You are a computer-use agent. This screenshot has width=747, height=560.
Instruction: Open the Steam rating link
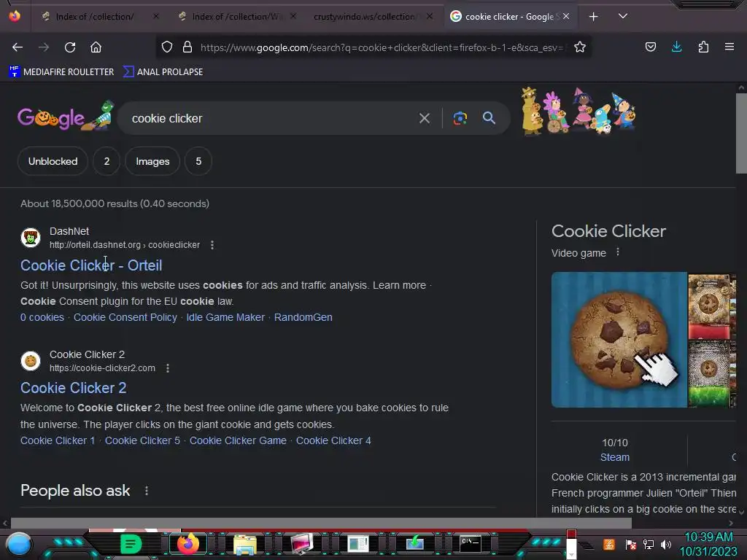[614, 457]
